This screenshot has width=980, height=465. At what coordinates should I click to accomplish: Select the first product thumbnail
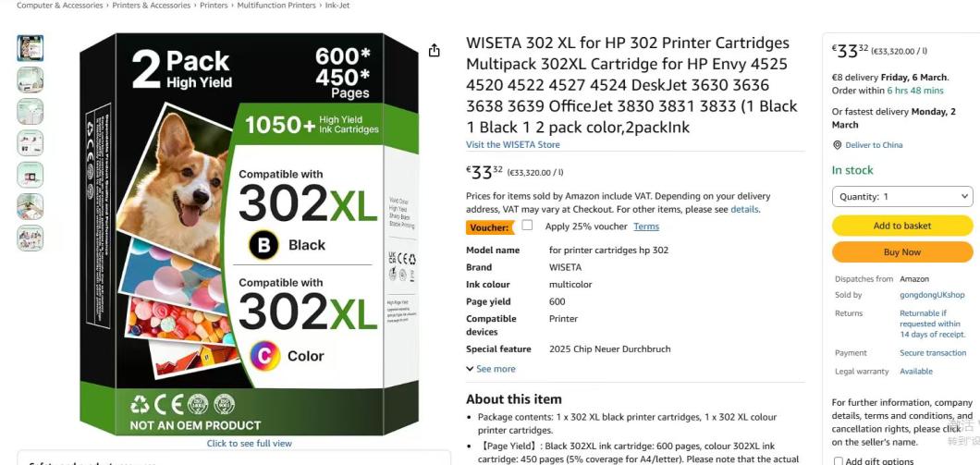pyautogui.click(x=30, y=48)
